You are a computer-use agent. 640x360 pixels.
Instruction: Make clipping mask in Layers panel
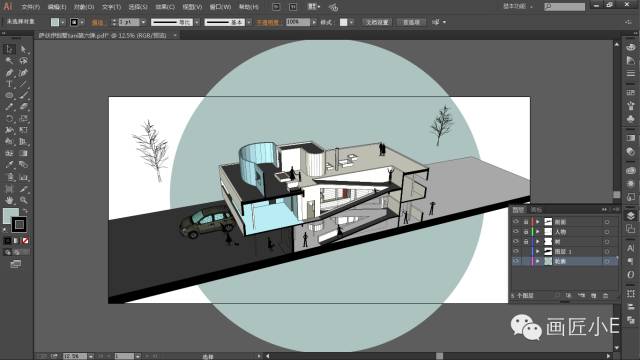point(569,295)
